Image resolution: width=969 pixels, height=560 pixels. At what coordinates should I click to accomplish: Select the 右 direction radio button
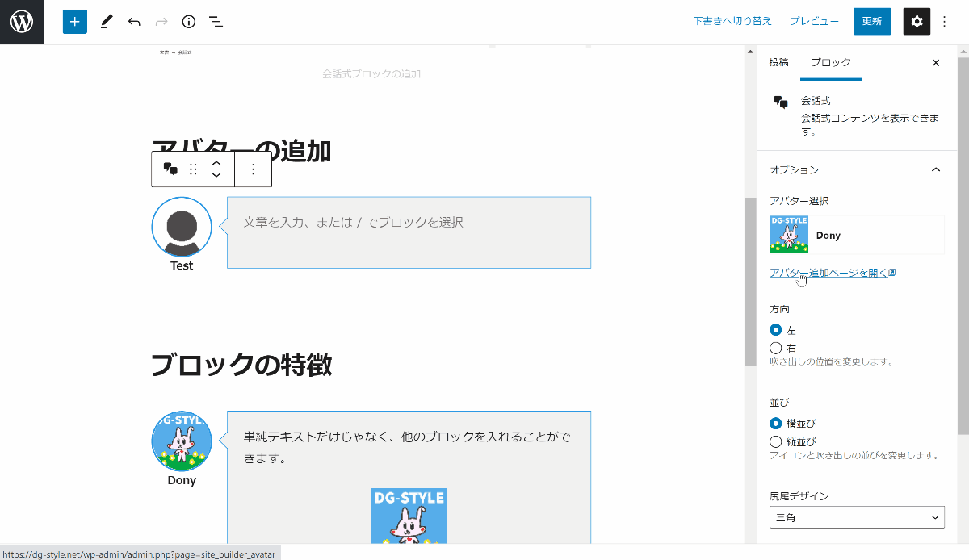pyautogui.click(x=776, y=348)
